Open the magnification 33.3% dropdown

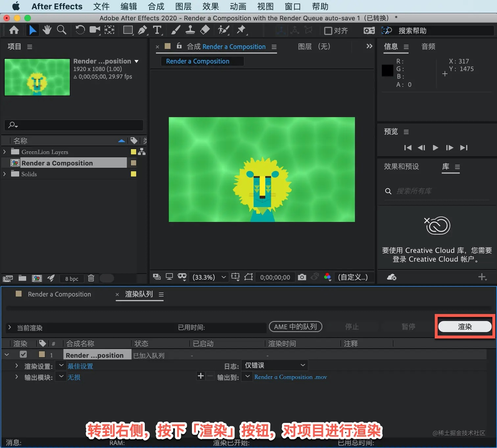(x=209, y=277)
